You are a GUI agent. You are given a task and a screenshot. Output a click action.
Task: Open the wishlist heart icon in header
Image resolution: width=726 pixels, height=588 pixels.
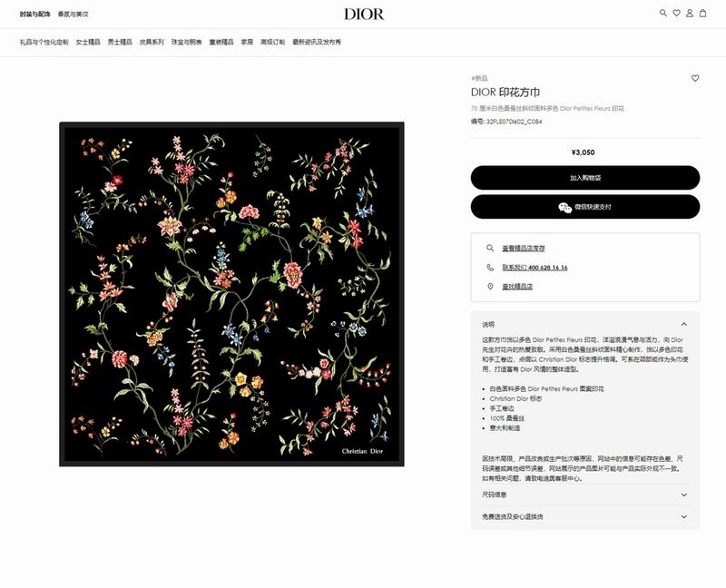pos(676,13)
